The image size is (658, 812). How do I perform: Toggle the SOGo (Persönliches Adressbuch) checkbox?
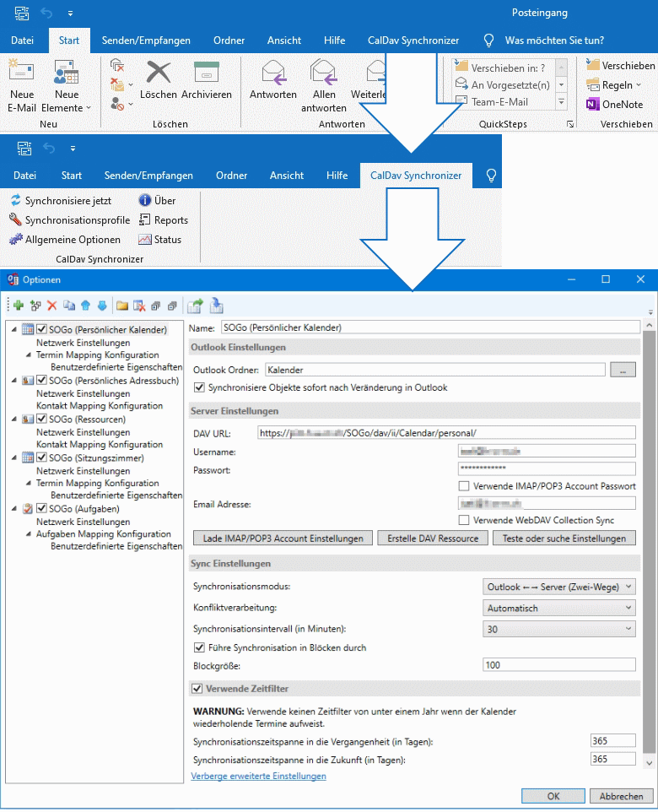tap(42, 380)
